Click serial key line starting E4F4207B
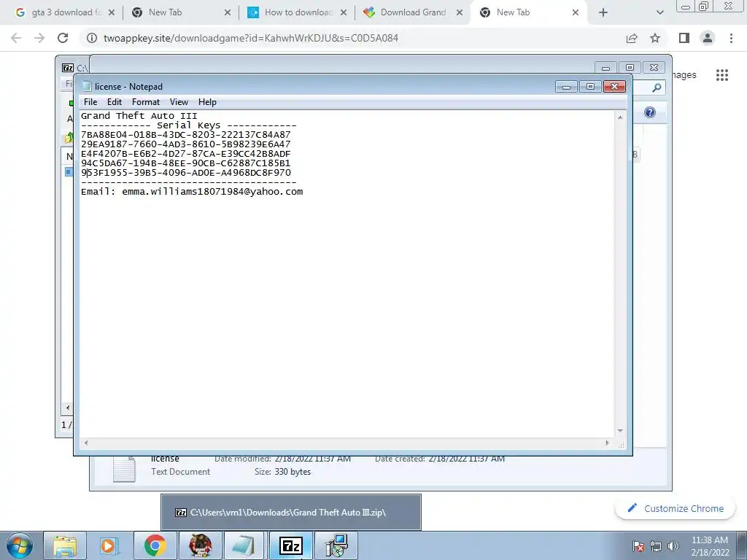 pyautogui.click(x=186, y=154)
